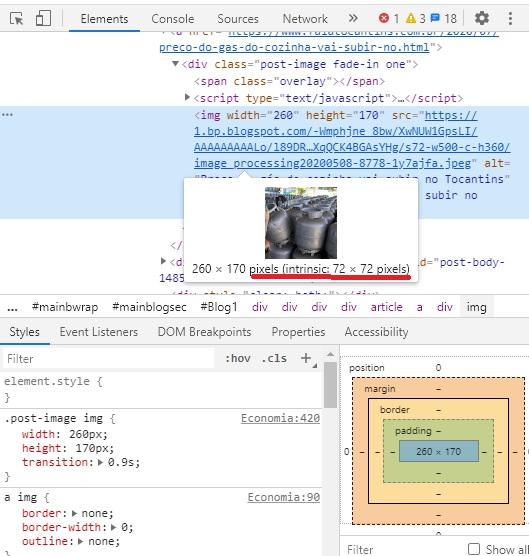
Task: Select #Blog1 in the breadcrumb
Action: (x=219, y=307)
